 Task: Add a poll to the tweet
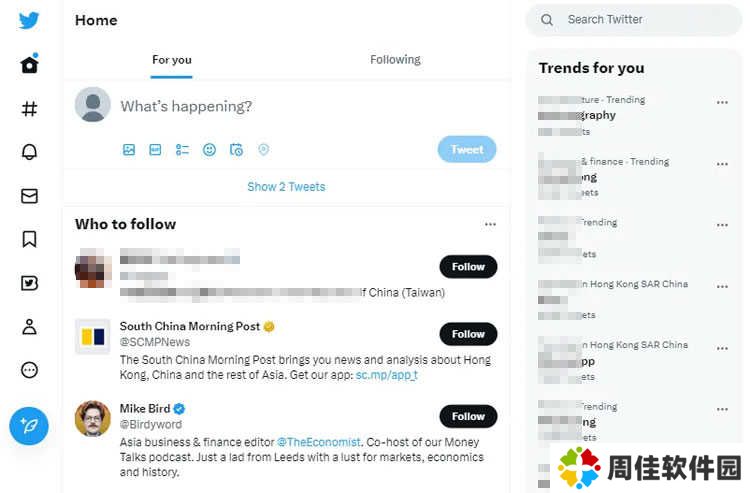pyautogui.click(x=182, y=150)
